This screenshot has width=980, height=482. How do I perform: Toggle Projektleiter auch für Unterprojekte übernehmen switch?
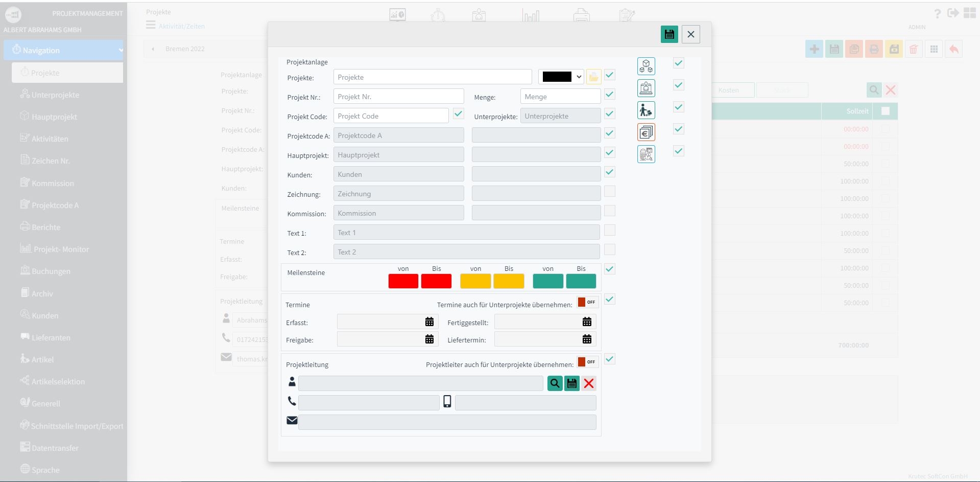tap(587, 362)
